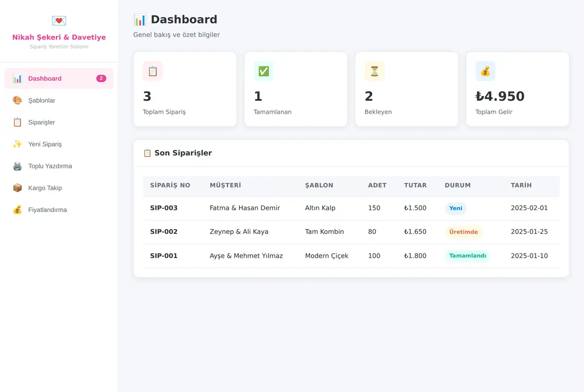This screenshot has width=584, height=392.
Task: Open Kargo Takip page
Action: 59,188
